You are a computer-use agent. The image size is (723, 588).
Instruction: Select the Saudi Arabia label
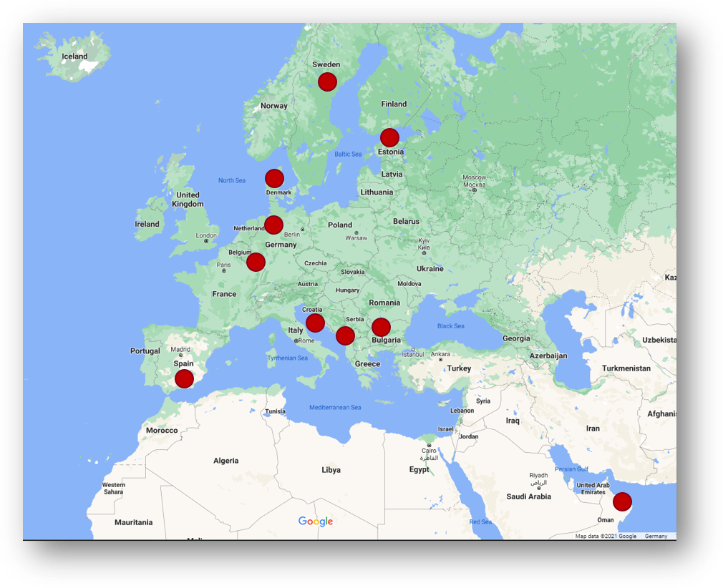529,496
